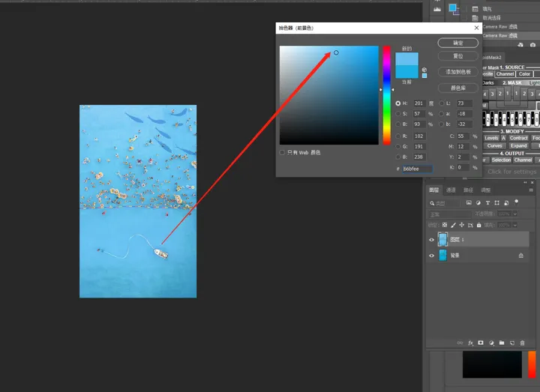
Task: Lock transparent pixels icon in Layers panel
Action: point(445,225)
